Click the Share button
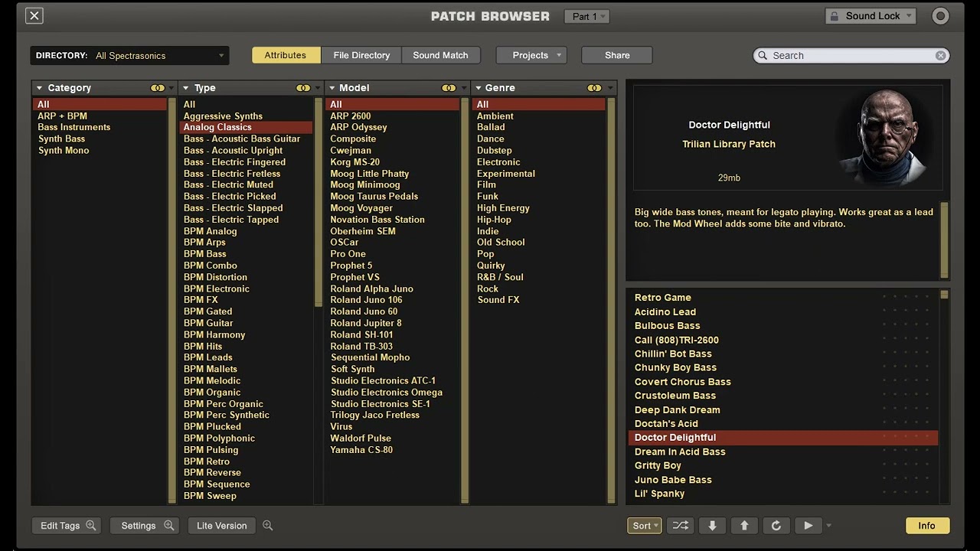The height and width of the screenshot is (551, 980). click(x=617, y=55)
